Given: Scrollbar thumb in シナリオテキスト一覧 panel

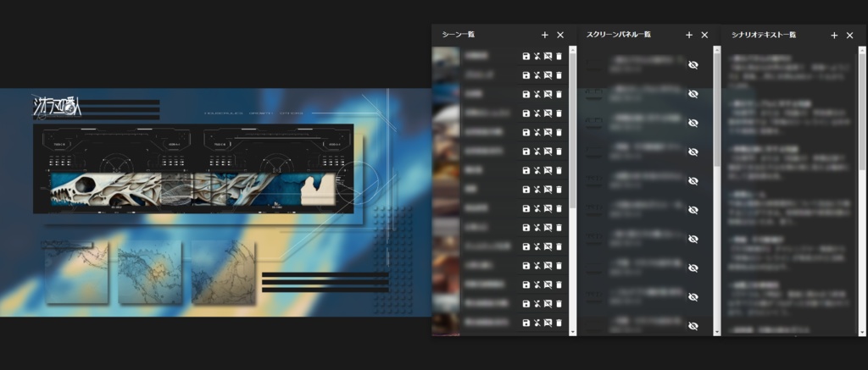Looking at the screenshot, I should pyautogui.click(x=862, y=111).
